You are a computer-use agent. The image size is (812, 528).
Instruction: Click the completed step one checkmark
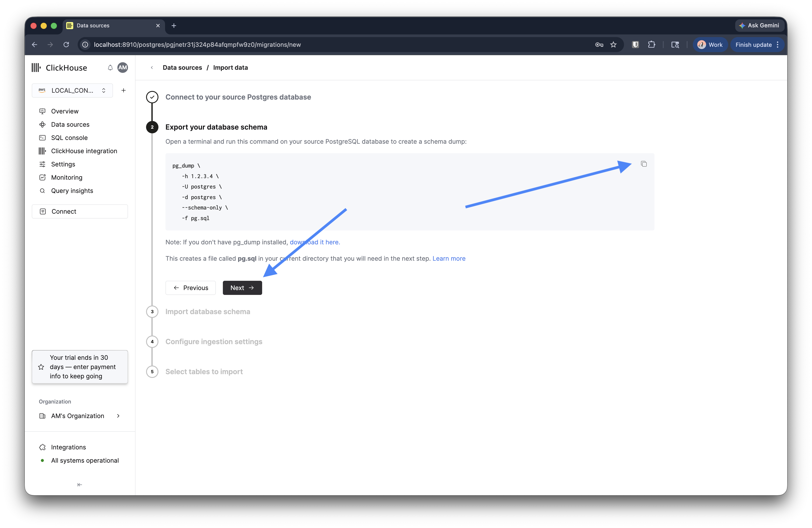coord(152,97)
